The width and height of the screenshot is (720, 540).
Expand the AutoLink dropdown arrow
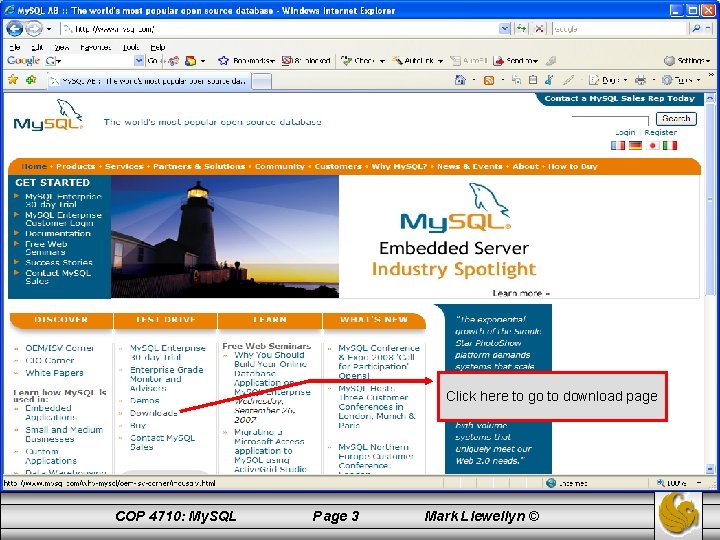pos(440,61)
